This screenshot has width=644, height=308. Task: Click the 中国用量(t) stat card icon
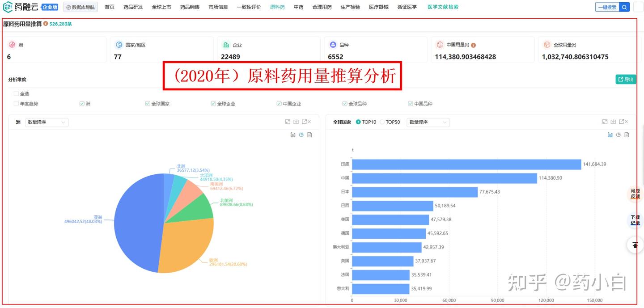(x=440, y=45)
